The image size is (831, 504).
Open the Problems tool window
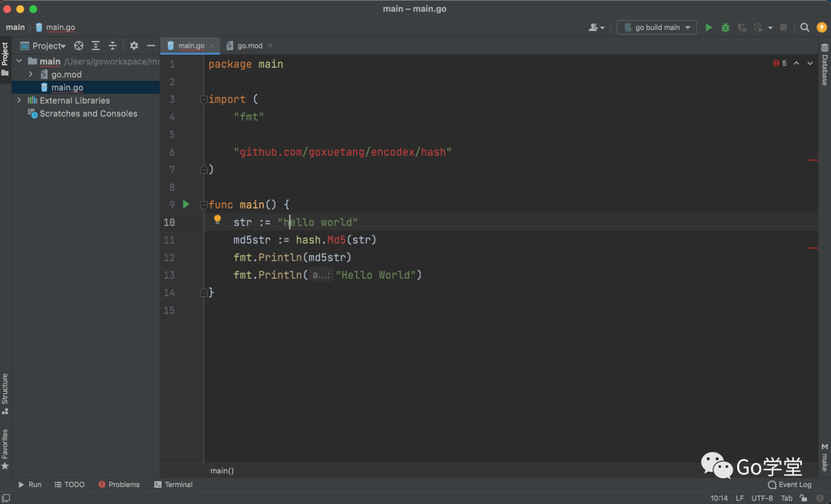click(118, 485)
